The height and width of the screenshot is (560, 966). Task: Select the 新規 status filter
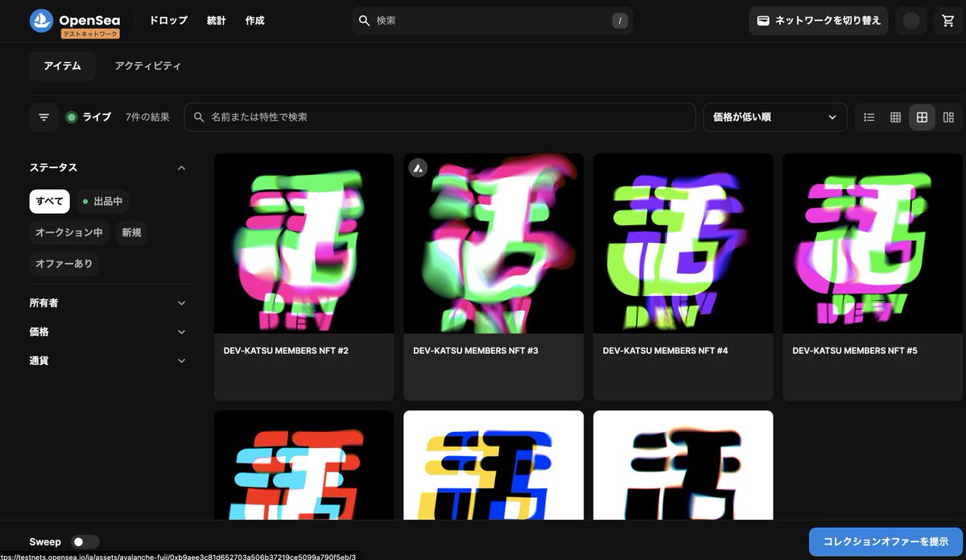[131, 233]
